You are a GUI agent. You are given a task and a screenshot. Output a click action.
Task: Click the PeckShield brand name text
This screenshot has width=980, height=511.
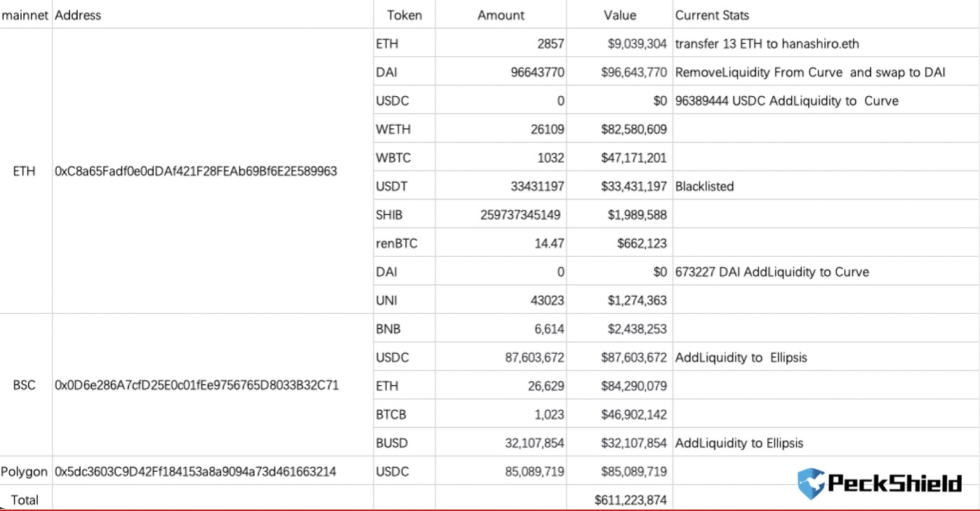tap(895, 484)
